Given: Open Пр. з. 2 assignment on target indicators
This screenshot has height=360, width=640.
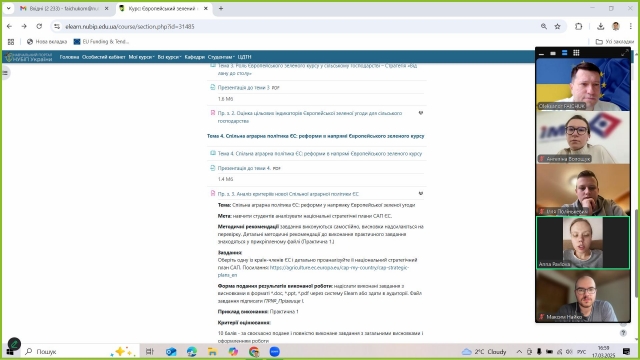Looking at the screenshot, I should point(309,117).
